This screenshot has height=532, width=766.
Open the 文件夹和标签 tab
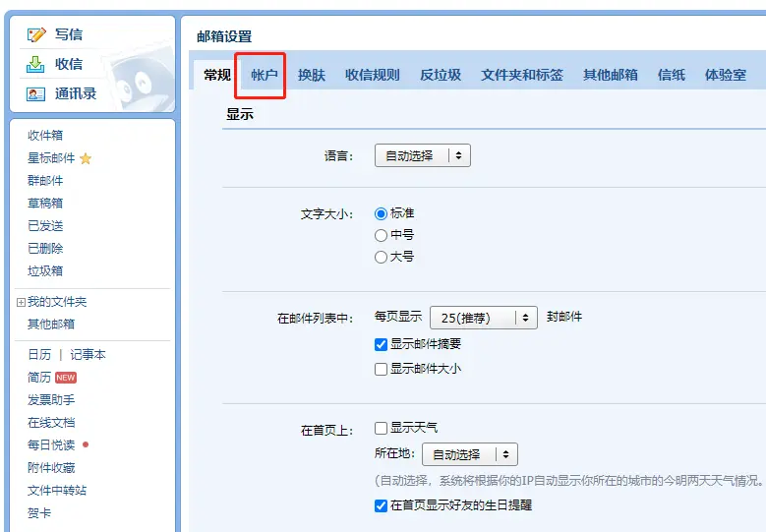pyautogui.click(x=522, y=75)
